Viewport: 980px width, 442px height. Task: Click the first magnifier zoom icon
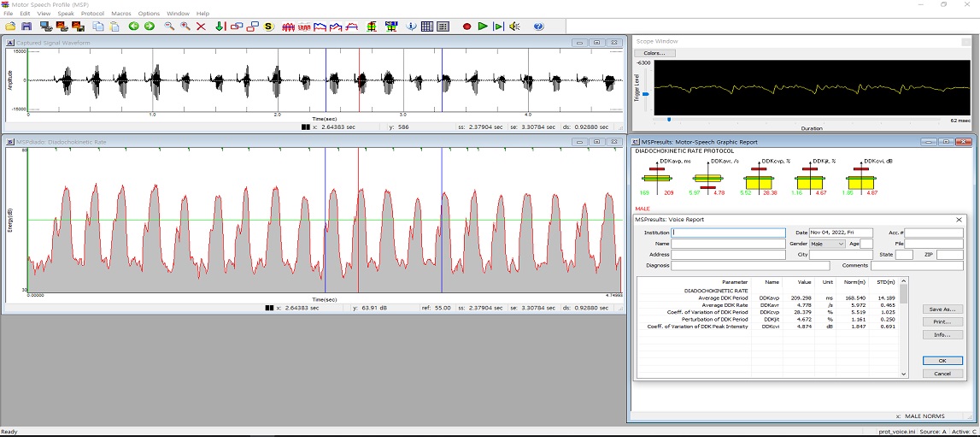pyautogui.click(x=169, y=27)
